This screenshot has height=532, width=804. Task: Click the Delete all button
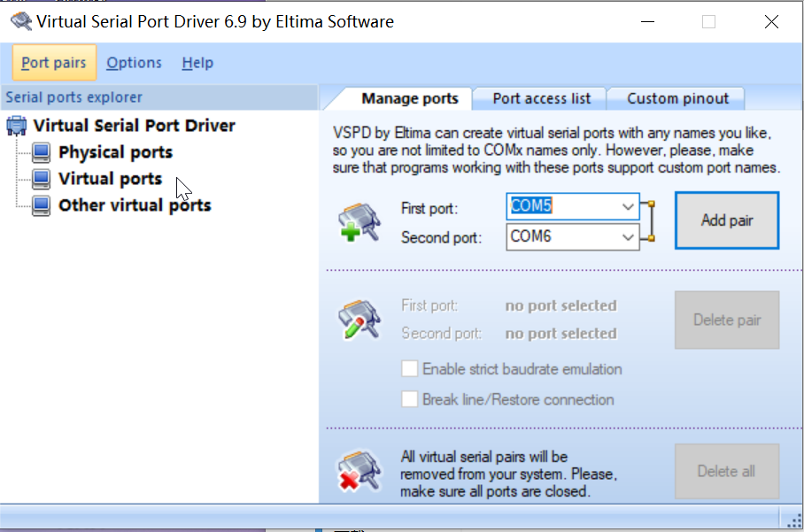pos(727,471)
